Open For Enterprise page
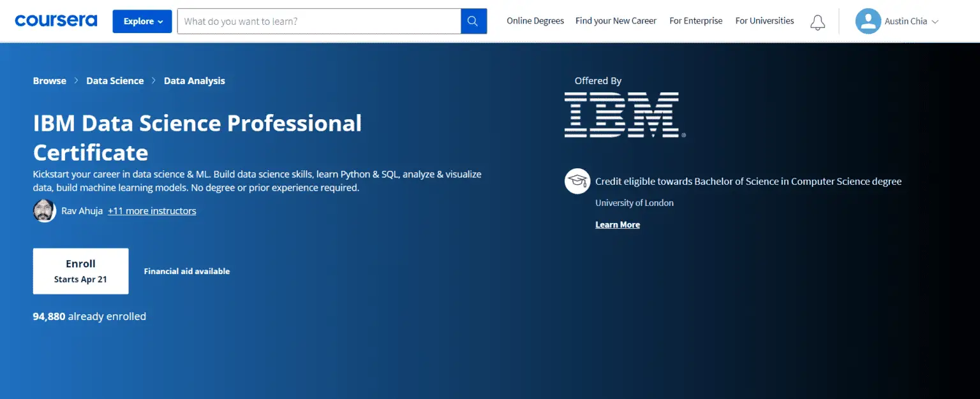Screen dimensions: 980x399 [x=696, y=21]
